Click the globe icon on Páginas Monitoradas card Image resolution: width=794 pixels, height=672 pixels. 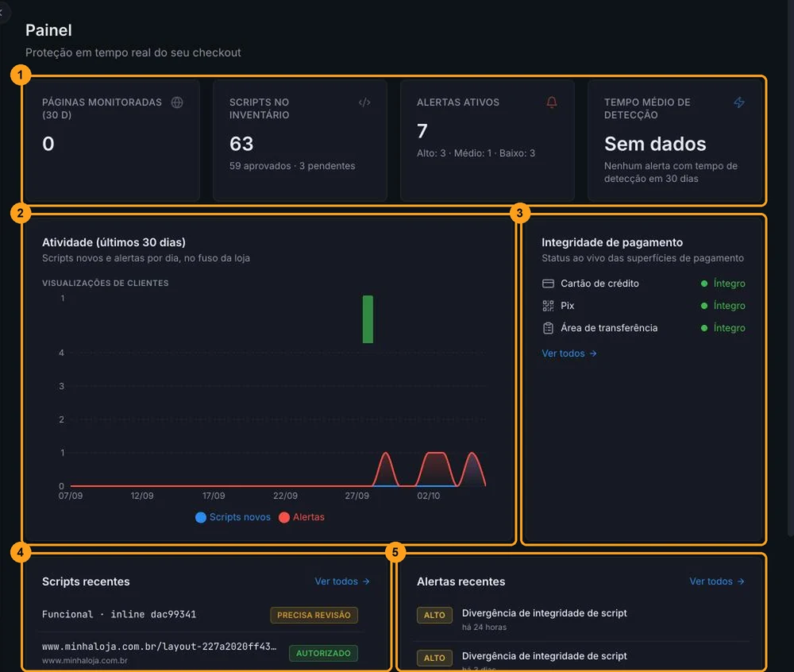[x=177, y=102]
